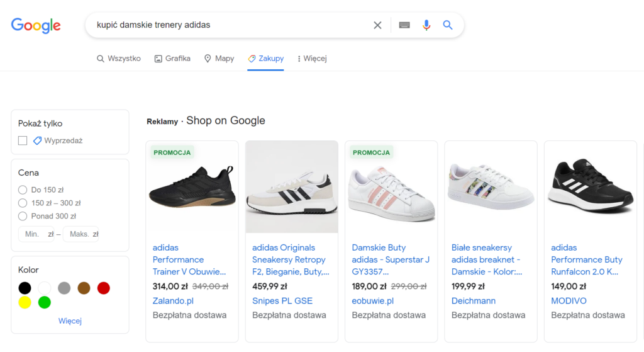Click the 'Shop on Google' heading
The height and width of the screenshot is (352, 644).
point(226,120)
